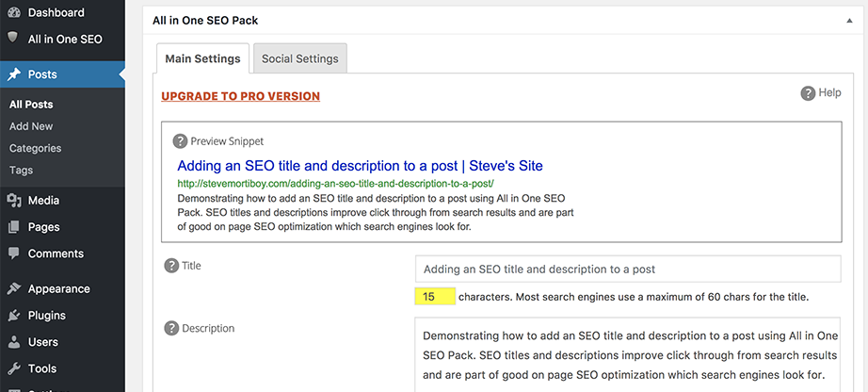
Task: Click the Description field label
Action: [x=208, y=328]
